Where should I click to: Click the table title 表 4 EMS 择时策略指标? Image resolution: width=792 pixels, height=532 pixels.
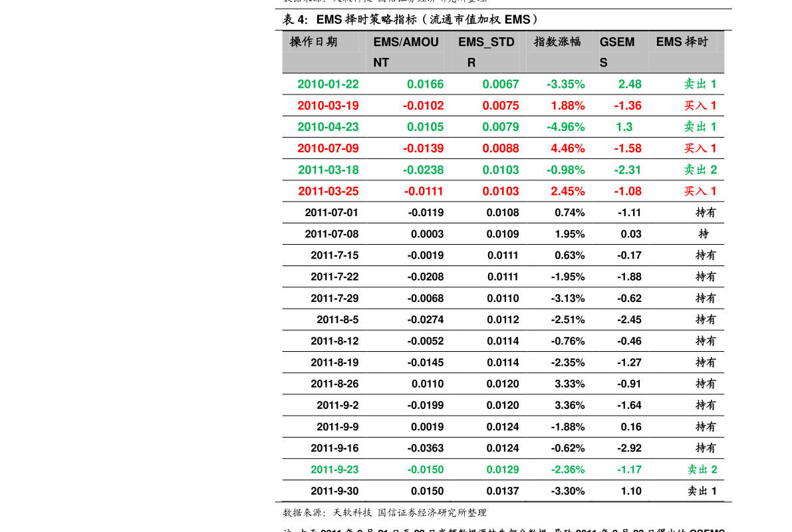411,20
